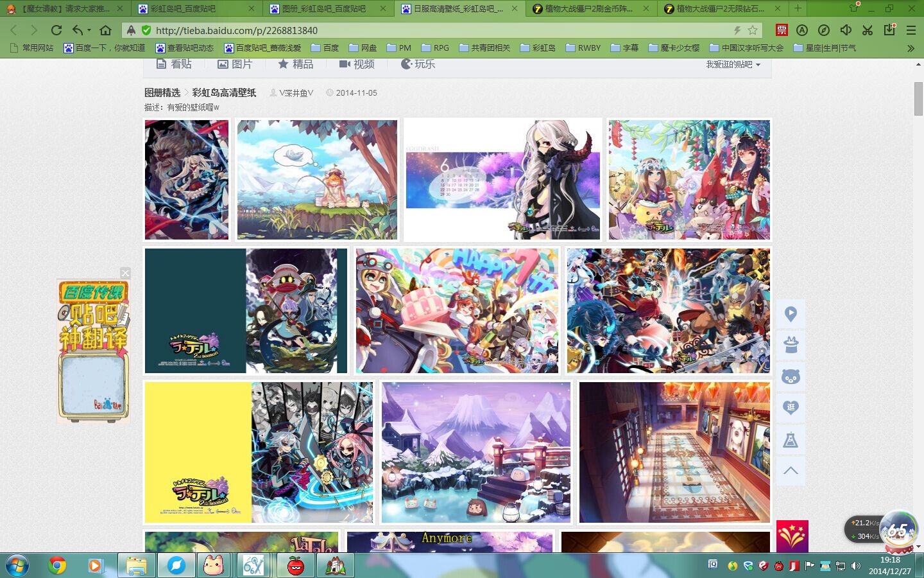
Task: Select the 看贴 navigation tab
Action: 175,64
